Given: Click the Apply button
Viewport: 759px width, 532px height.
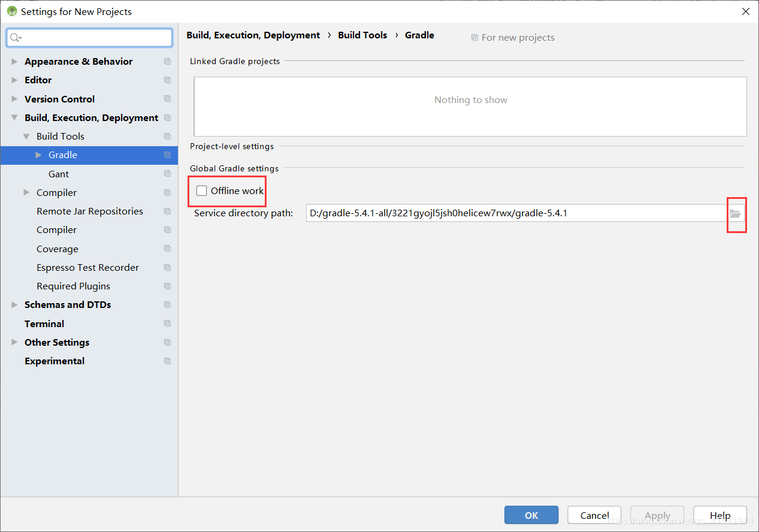Looking at the screenshot, I should 657,515.
